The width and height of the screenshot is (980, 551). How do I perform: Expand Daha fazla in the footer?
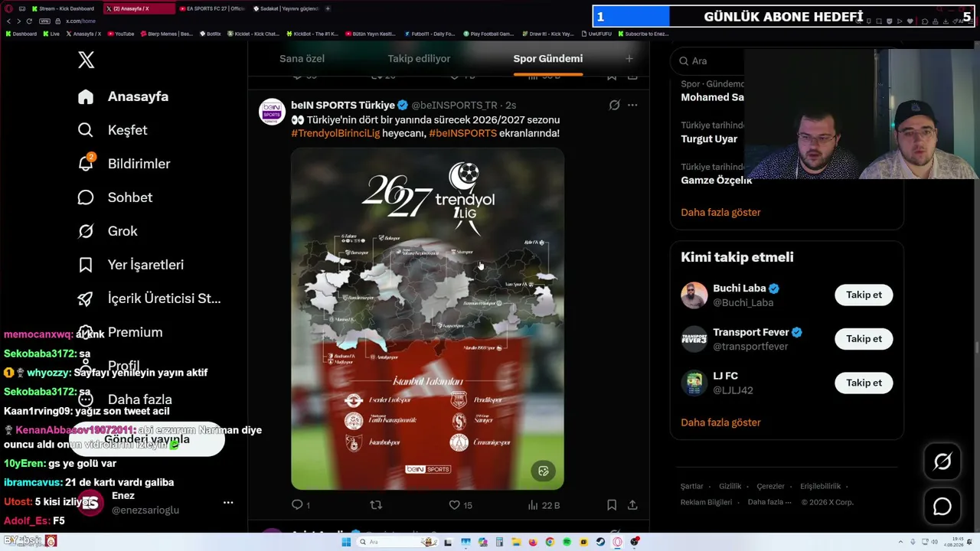(769, 502)
